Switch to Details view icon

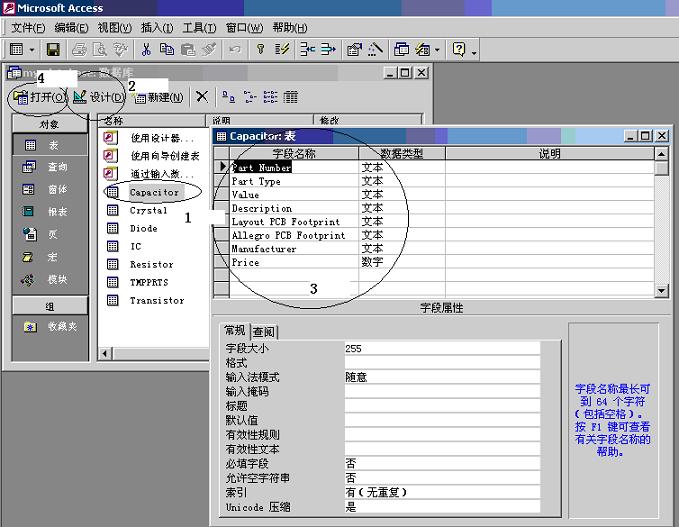pos(291,97)
